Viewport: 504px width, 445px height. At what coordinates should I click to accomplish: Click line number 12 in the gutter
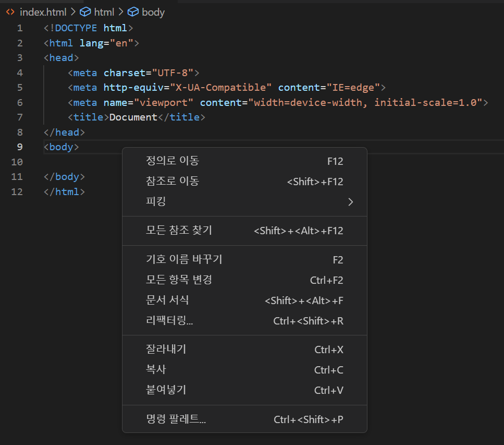point(17,192)
